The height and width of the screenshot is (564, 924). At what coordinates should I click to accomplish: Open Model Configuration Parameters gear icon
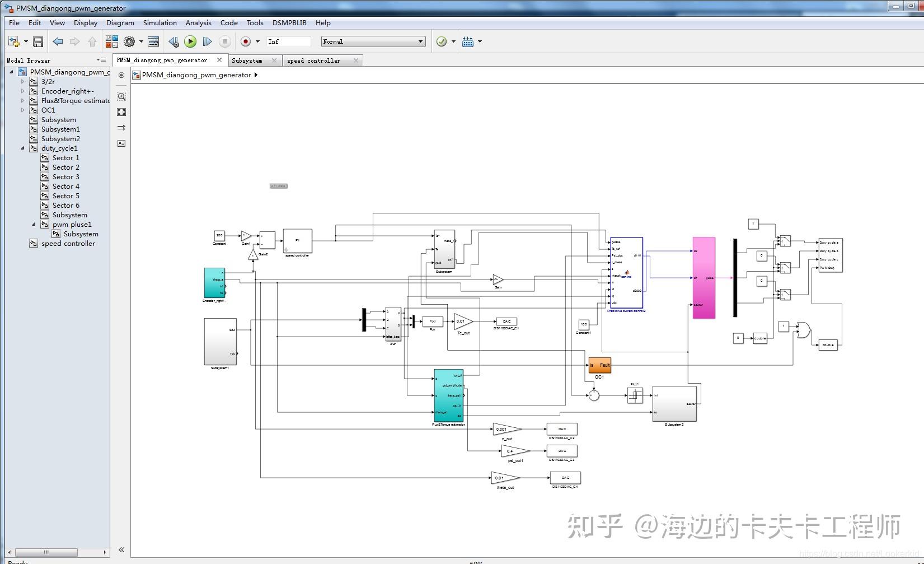[129, 41]
